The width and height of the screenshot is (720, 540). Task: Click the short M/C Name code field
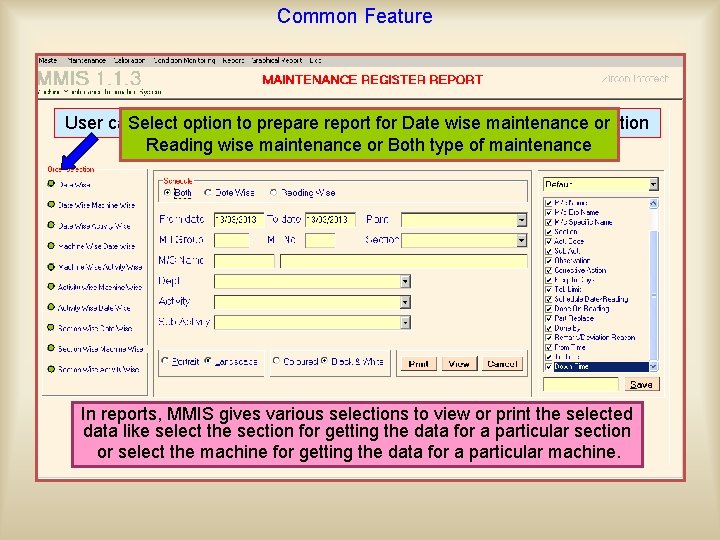244,261
